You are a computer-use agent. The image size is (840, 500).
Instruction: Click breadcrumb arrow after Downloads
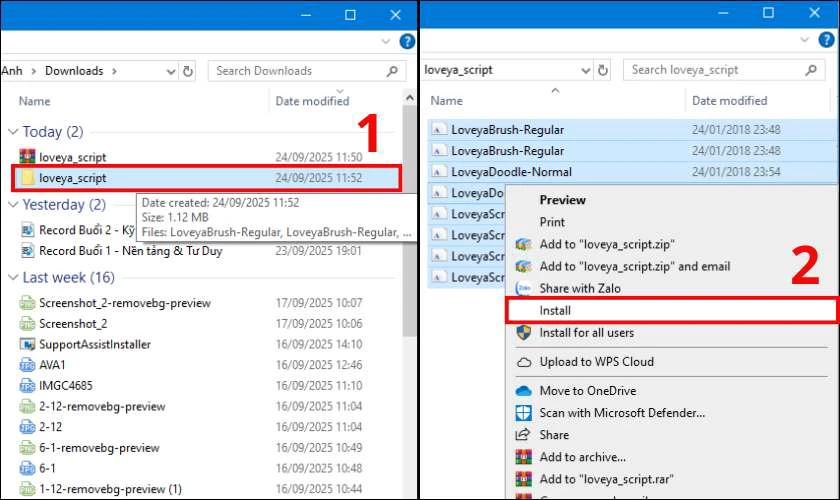coord(114,71)
